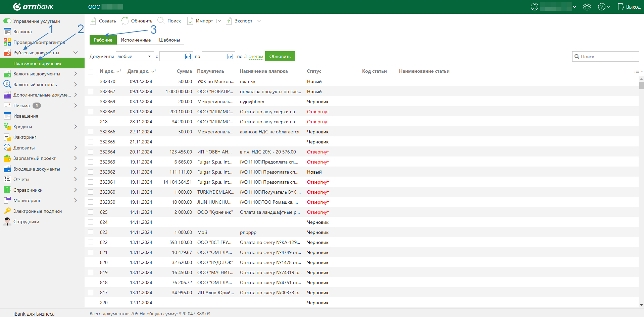The image size is (644, 317).
Task: Click the settings gear icon
Action: (587, 7)
